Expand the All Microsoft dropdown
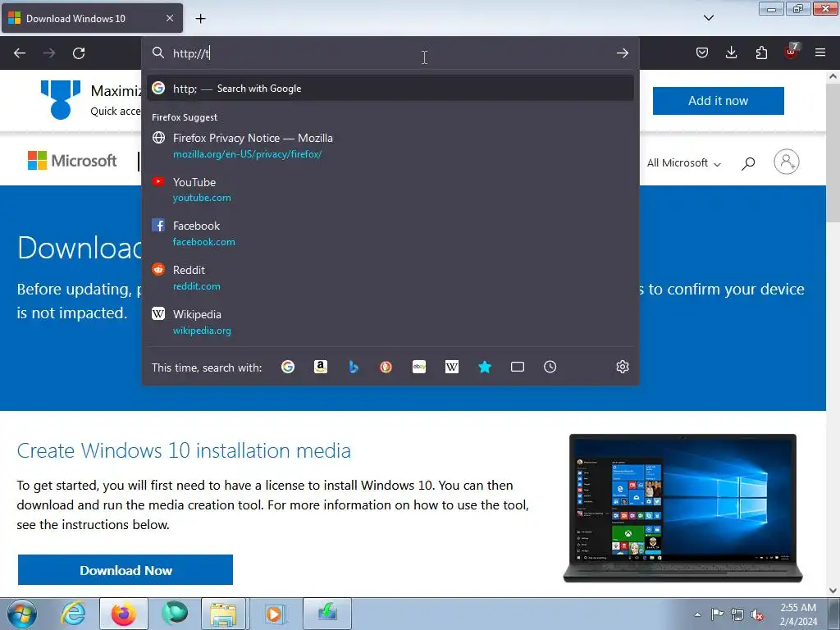Screen dimensions: 840x630 [683, 163]
